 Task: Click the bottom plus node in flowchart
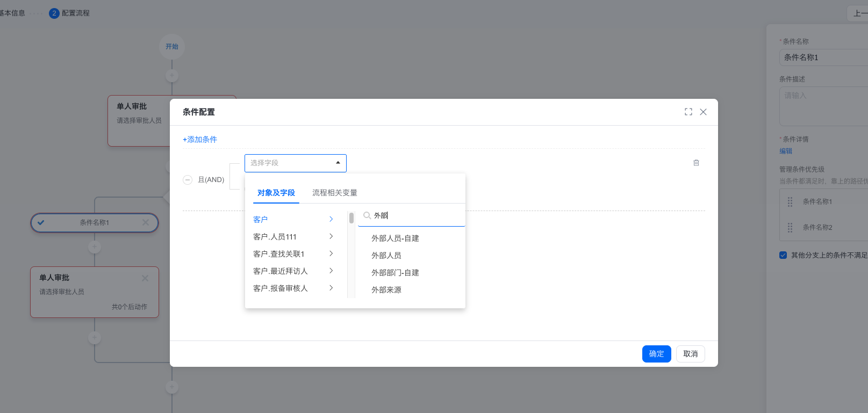(172, 387)
